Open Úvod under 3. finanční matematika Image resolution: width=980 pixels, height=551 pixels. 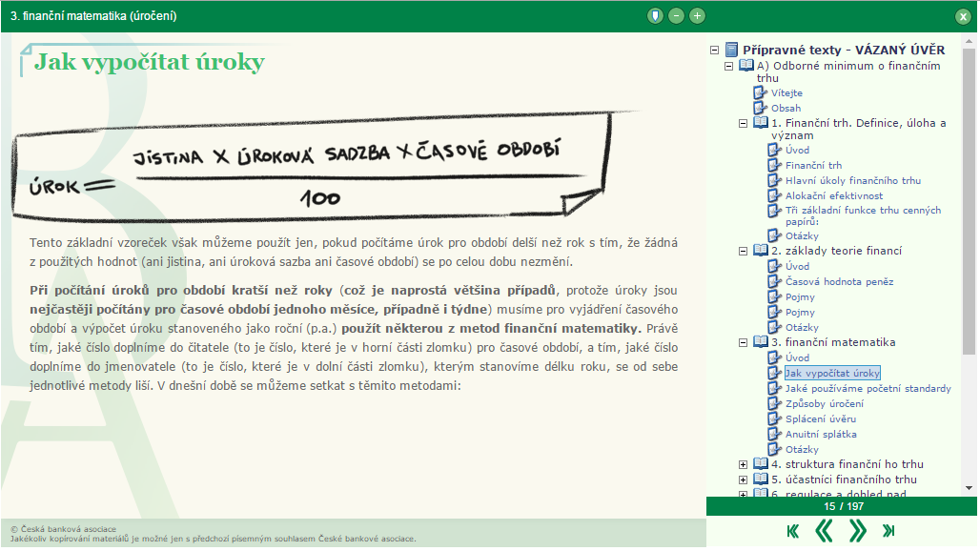798,357
